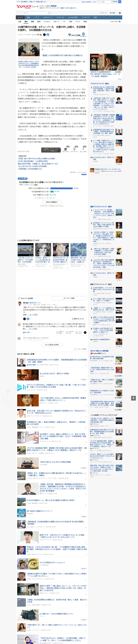
Task: Click avatar of commenter 関口威人
Action: [20, 304]
